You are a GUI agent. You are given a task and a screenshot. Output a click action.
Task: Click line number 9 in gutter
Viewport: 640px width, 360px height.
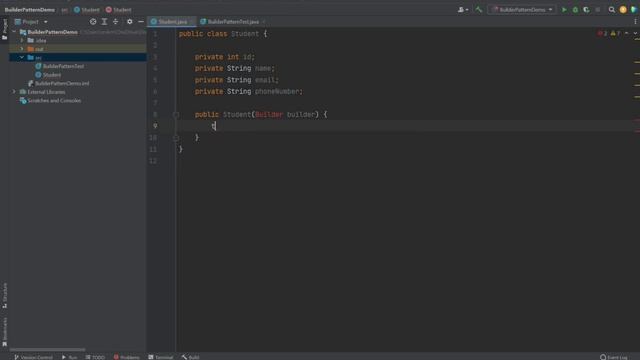pyautogui.click(x=155, y=126)
